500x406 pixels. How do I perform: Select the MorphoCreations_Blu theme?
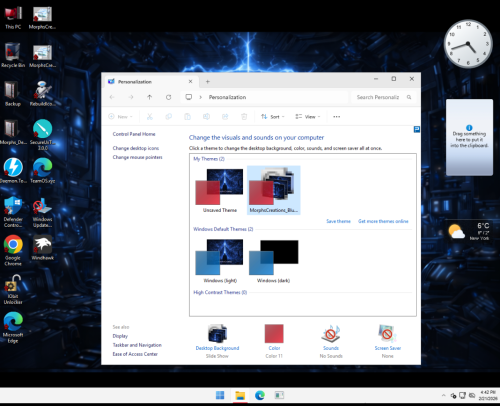273,190
